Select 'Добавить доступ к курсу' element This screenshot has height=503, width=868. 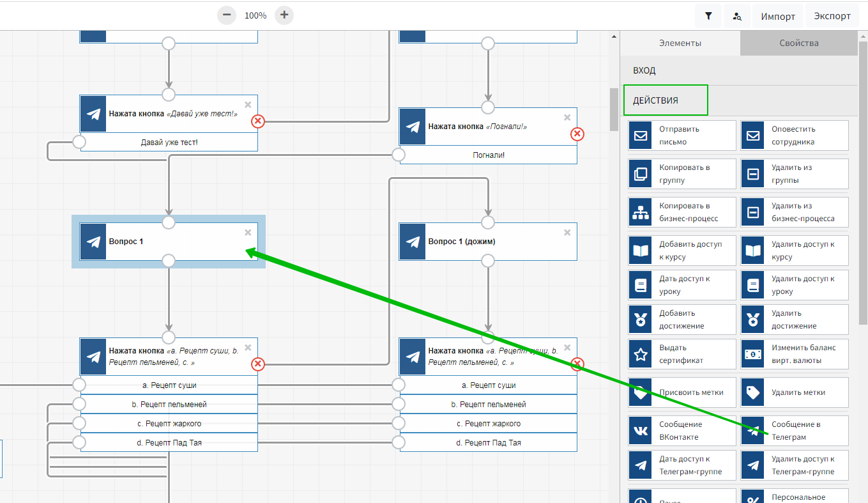point(681,251)
